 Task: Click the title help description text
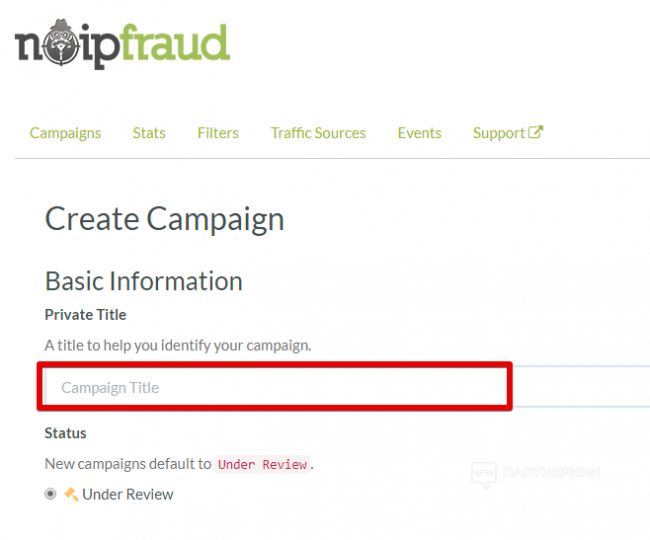coord(178,345)
